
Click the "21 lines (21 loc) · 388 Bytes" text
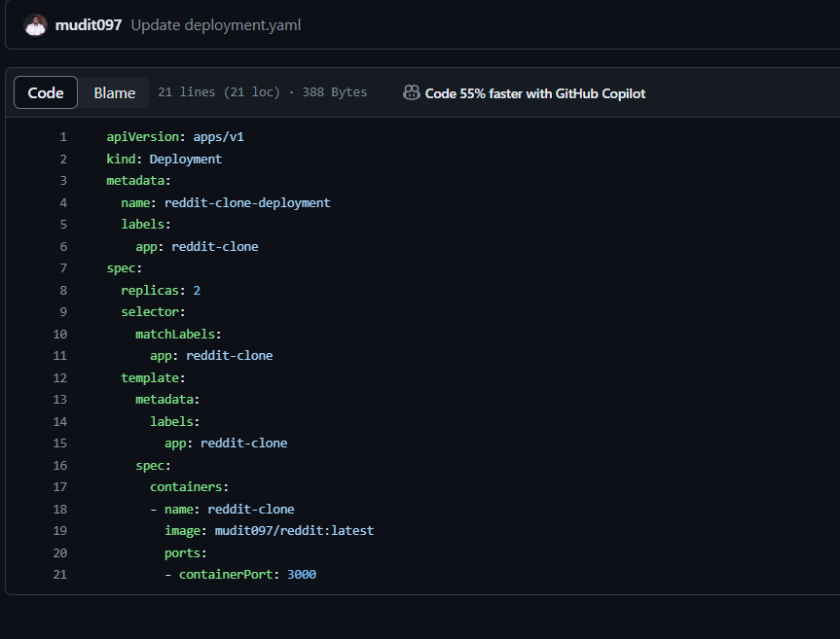click(x=262, y=92)
